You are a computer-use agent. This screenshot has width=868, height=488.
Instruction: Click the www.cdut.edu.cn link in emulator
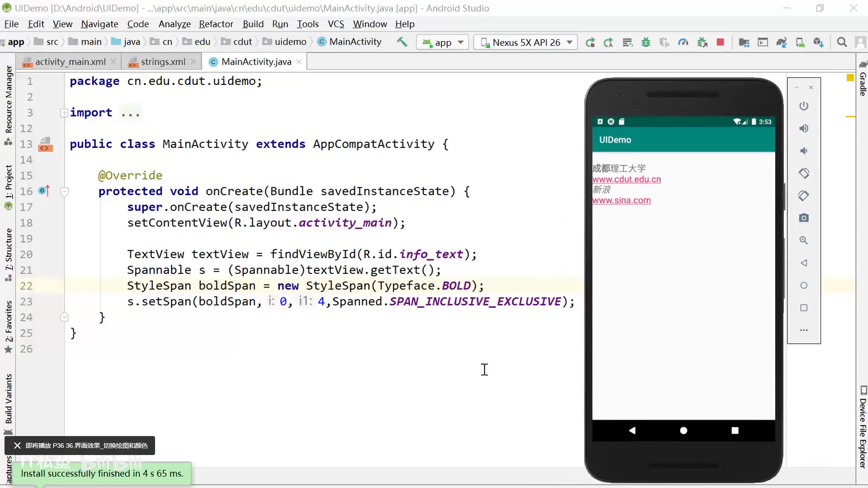(626, 179)
